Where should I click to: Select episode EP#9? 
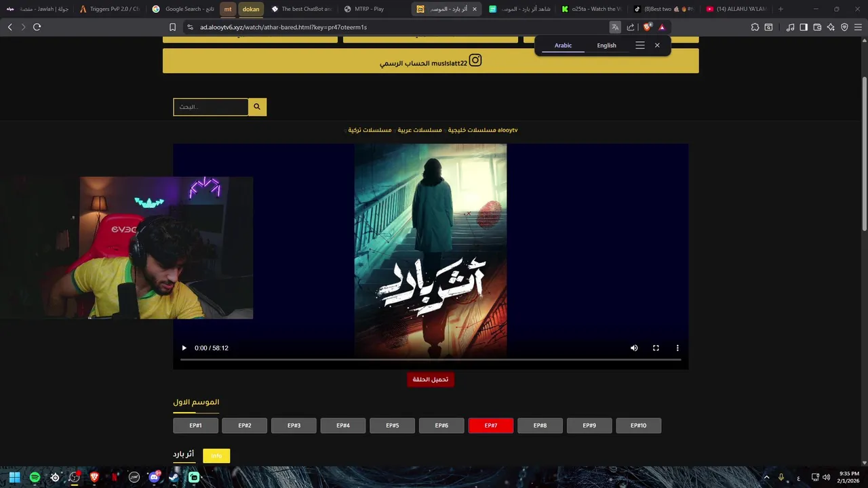589,426
